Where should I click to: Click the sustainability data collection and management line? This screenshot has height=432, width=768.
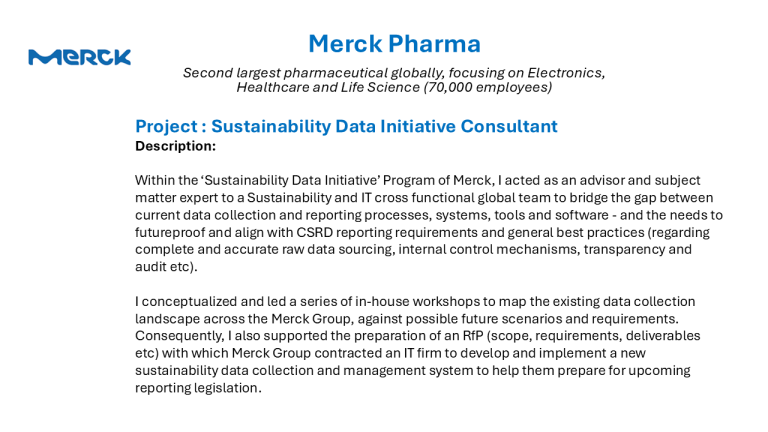[x=412, y=370]
